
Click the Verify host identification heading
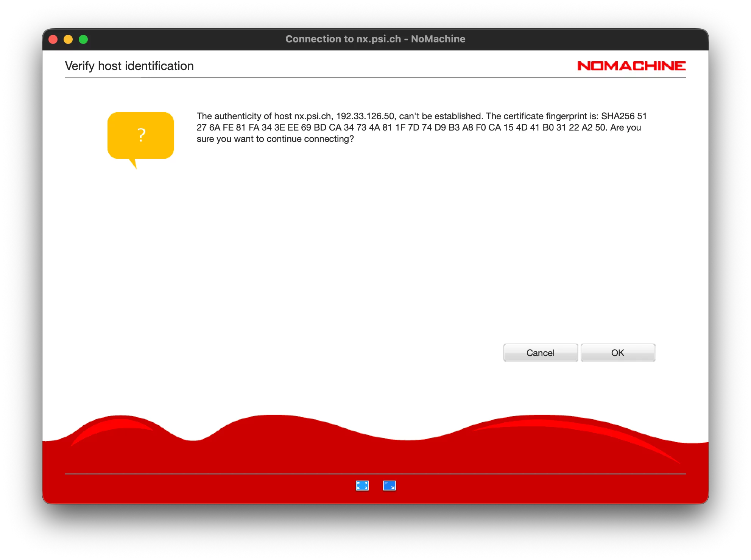coord(129,65)
